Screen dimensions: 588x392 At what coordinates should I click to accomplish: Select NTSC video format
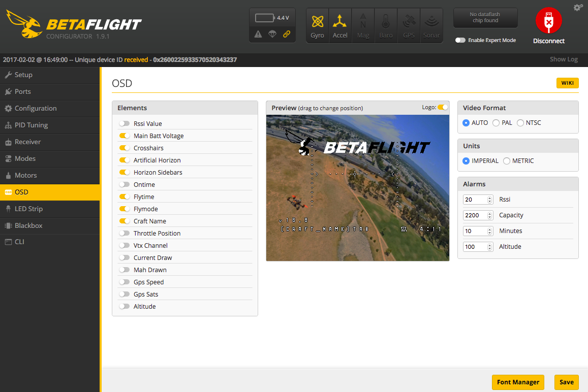(520, 123)
